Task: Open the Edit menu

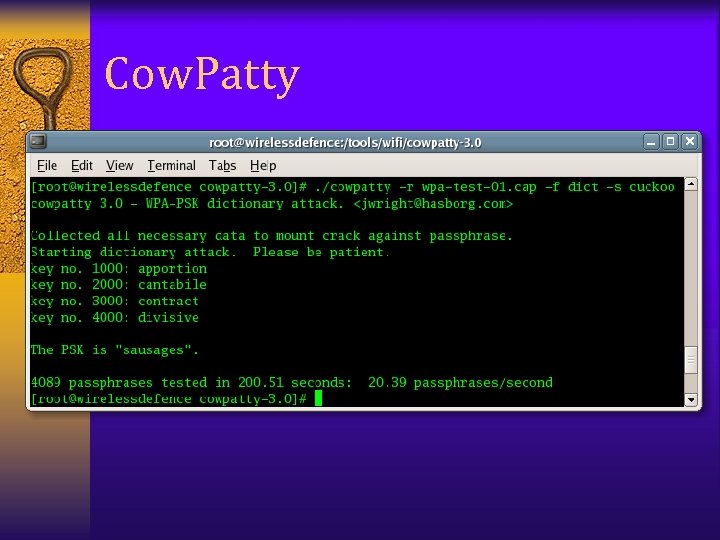Action: pyautogui.click(x=82, y=165)
